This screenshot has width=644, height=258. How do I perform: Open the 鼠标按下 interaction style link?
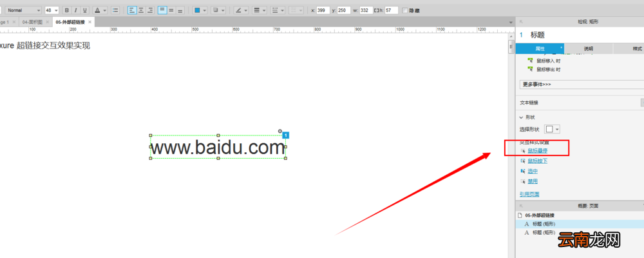pos(537,161)
